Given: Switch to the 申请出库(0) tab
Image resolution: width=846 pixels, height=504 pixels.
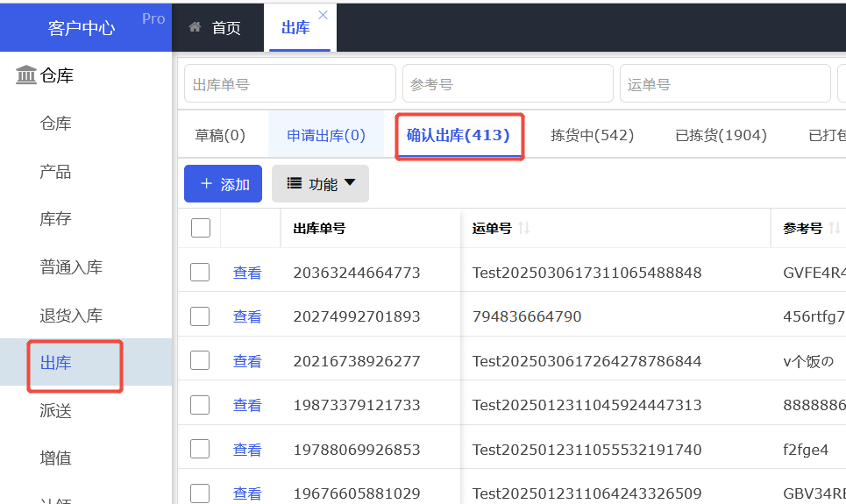Looking at the screenshot, I should coord(326,135).
